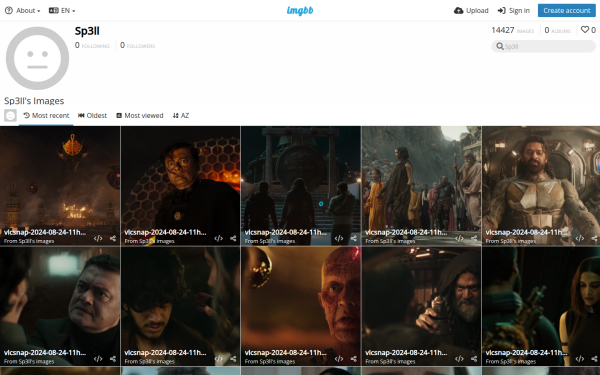The width and height of the screenshot is (600, 375).
Task: Click Sp3ll's large profile avatar
Action: pyautogui.click(x=38, y=58)
